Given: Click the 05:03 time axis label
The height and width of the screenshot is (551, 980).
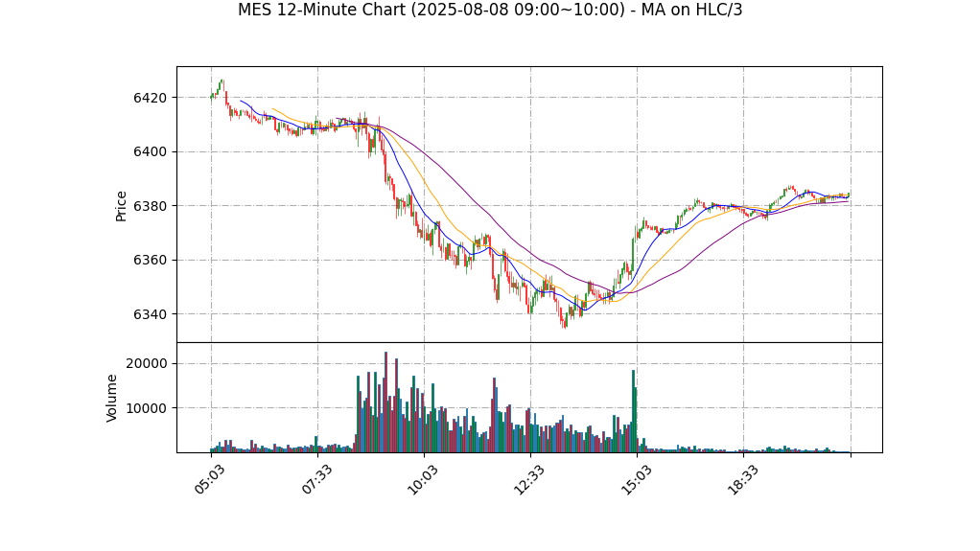Looking at the screenshot, I should (209, 480).
